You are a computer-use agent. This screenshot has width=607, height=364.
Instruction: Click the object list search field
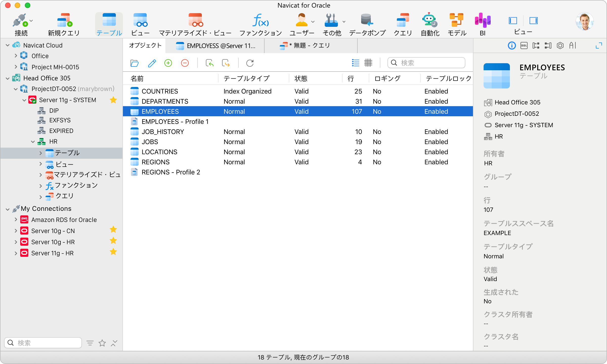(426, 63)
